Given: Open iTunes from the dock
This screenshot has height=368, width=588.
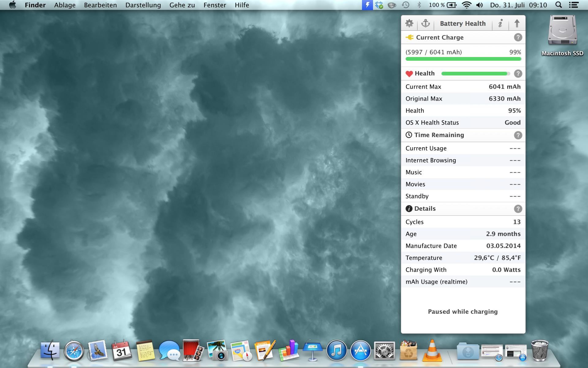Looking at the screenshot, I should pos(337,350).
